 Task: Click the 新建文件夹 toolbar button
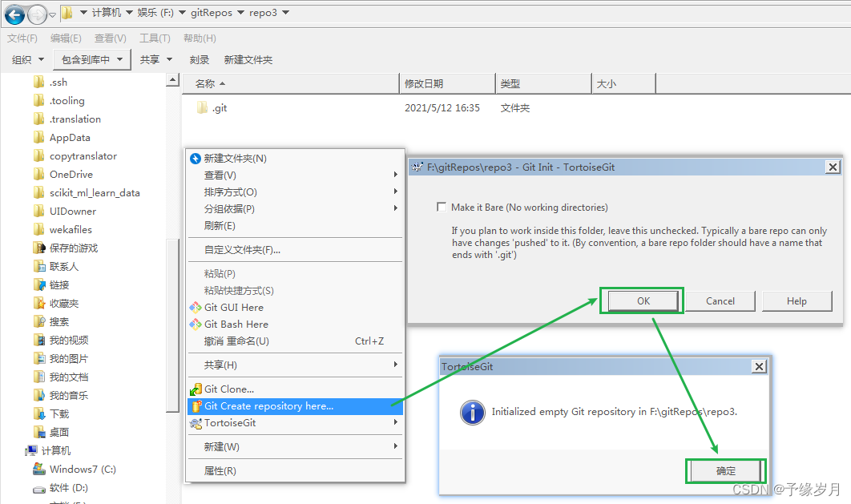tap(248, 59)
